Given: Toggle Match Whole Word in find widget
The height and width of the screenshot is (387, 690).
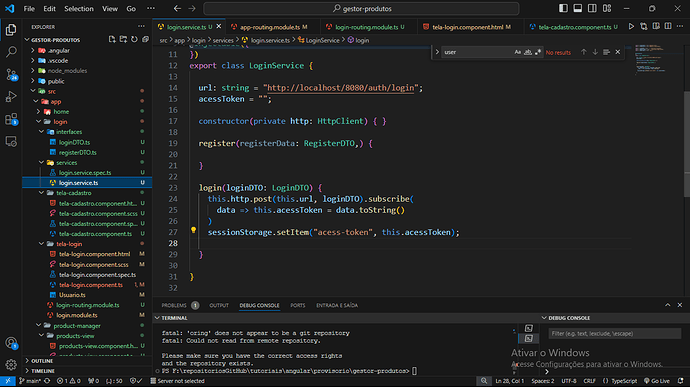Looking at the screenshot, I should 528,52.
